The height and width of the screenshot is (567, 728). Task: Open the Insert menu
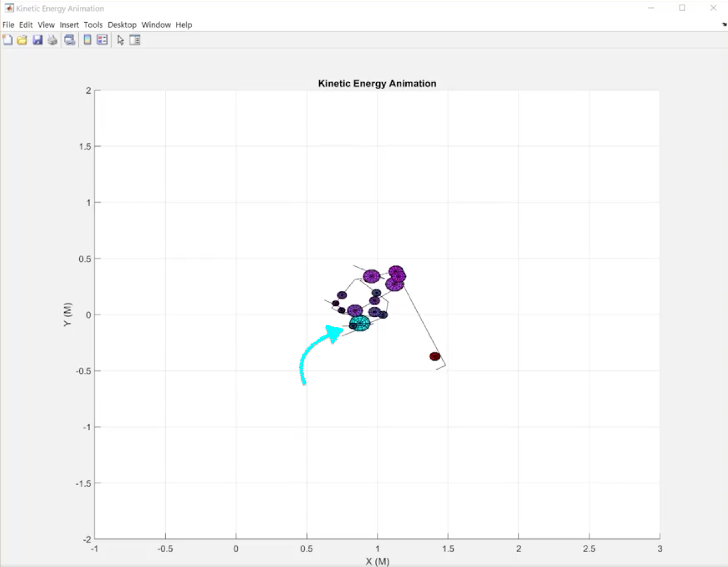pos(69,25)
